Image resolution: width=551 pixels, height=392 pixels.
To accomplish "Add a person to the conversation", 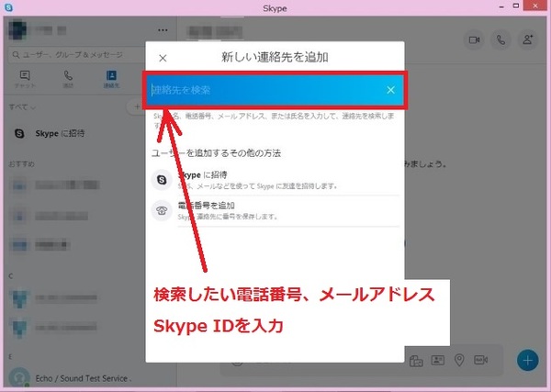I will (x=528, y=39).
